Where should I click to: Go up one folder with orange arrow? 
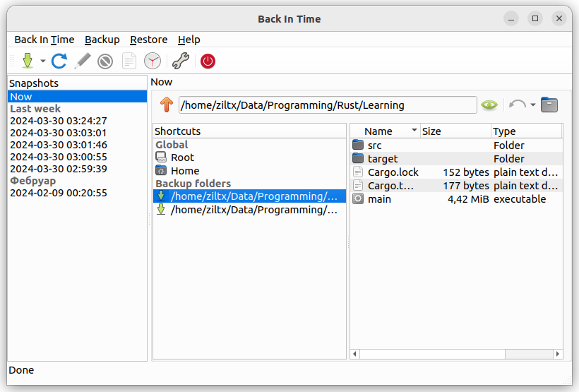[167, 105]
